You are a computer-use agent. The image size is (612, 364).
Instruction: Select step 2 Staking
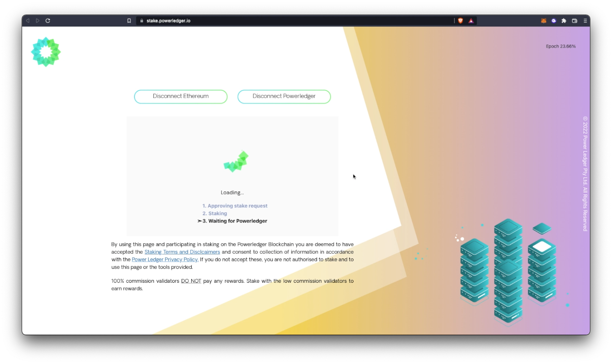(215, 213)
